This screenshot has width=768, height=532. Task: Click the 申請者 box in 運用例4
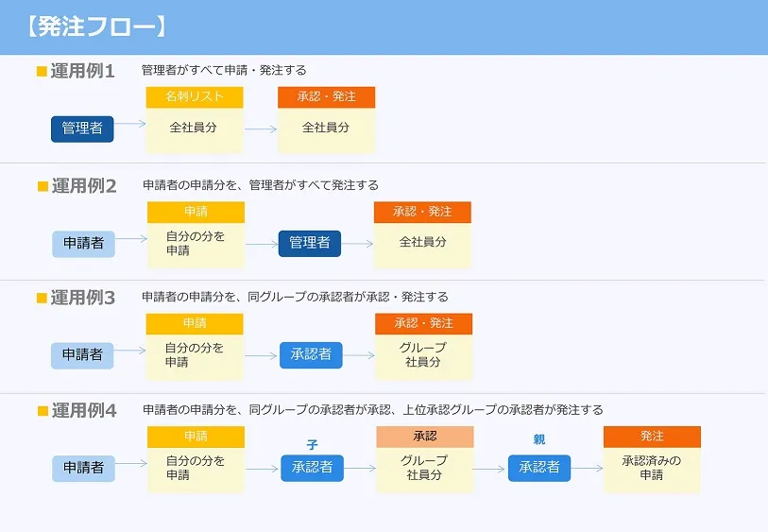point(83,468)
